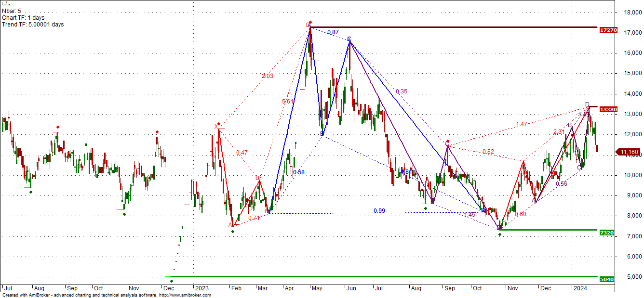Click the red 1.47 ratio label

[x=522, y=124]
